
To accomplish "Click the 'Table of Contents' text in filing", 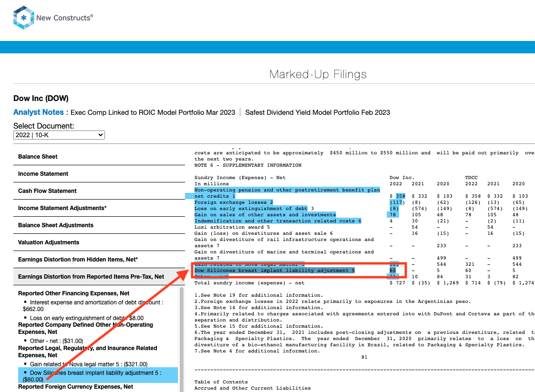I will click(221, 382).
